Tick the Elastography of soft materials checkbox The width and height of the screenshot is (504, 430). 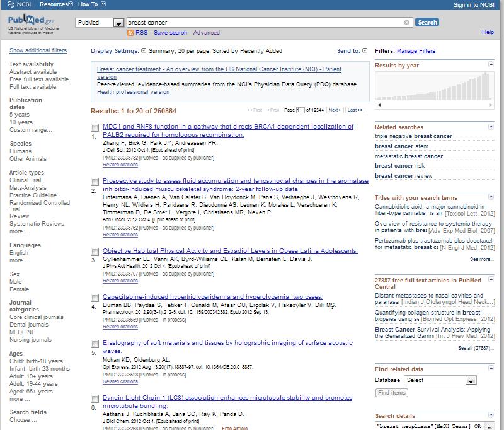click(x=95, y=344)
